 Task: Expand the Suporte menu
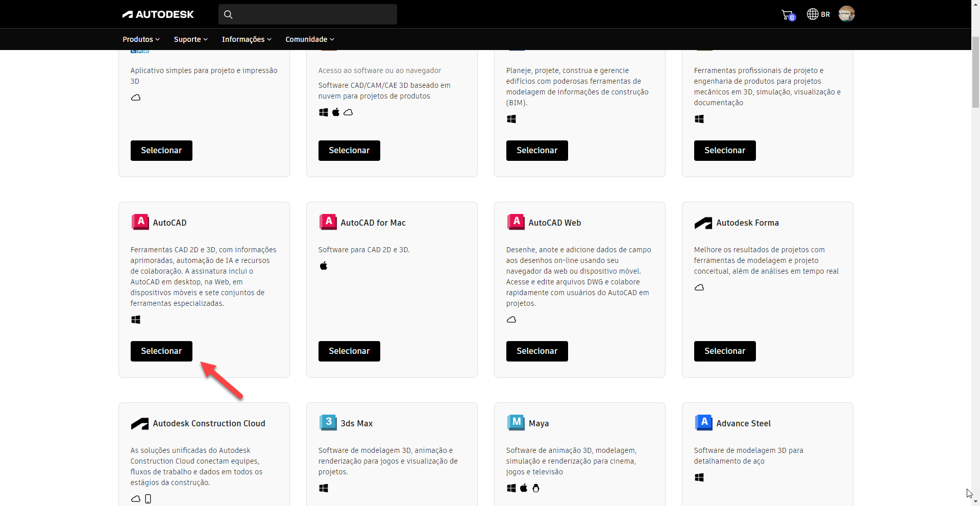click(x=191, y=39)
